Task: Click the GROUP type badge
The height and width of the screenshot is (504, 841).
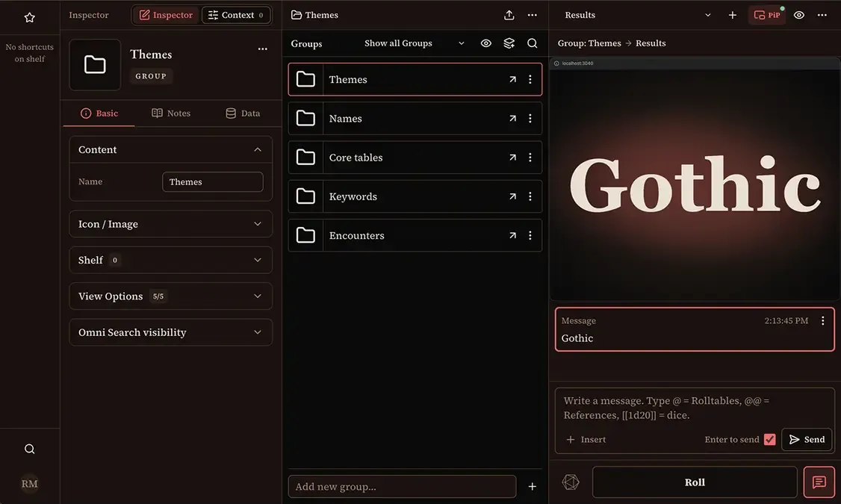Action: tap(151, 76)
